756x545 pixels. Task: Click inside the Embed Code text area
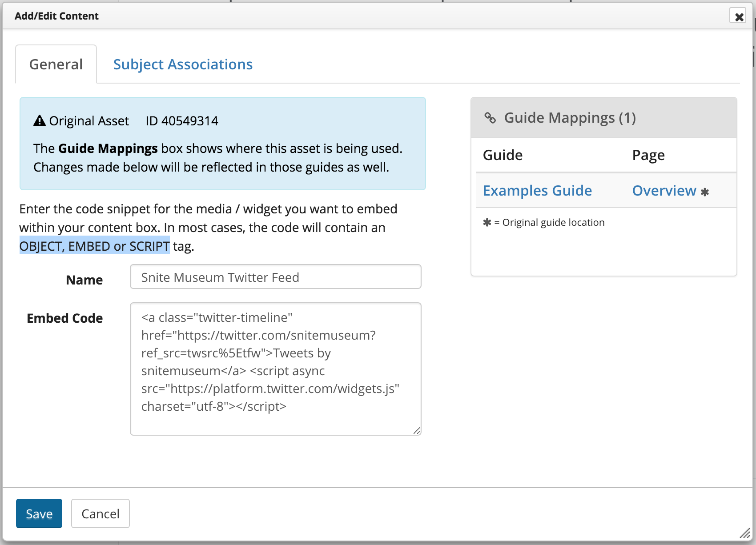[275, 369]
